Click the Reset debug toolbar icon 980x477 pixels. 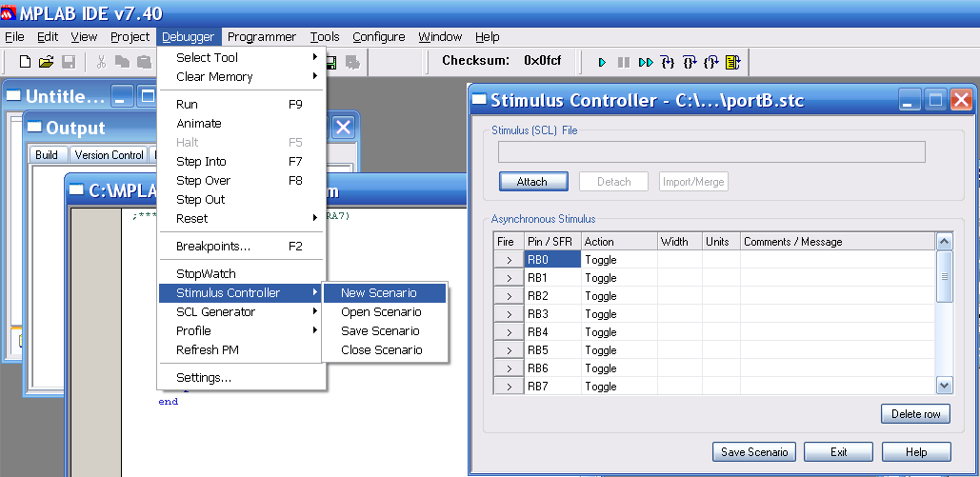tap(733, 62)
